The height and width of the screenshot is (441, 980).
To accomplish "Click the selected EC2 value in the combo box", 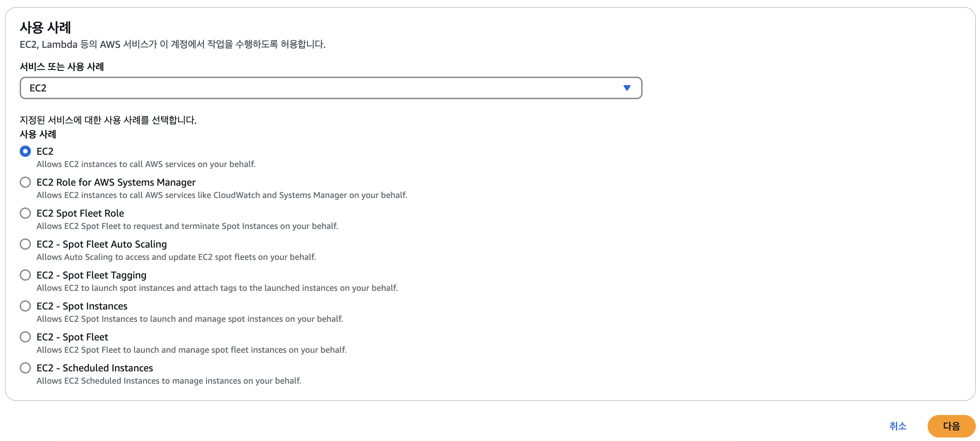I will point(38,88).
